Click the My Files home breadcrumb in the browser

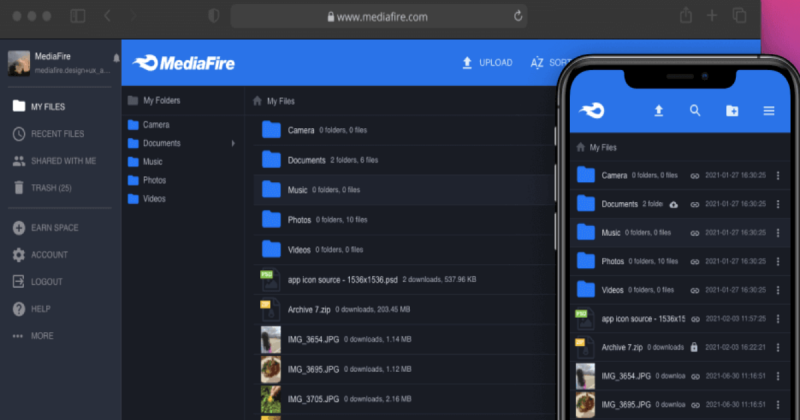point(274,101)
